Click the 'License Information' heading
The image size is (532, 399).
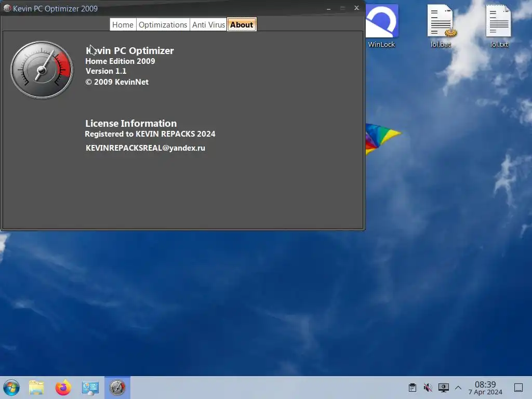(x=131, y=123)
